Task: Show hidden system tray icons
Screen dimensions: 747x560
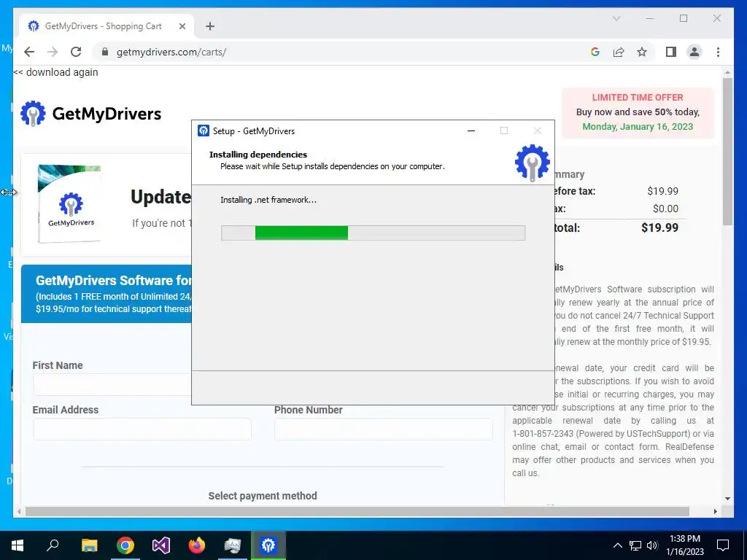Action: pyautogui.click(x=617, y=545)
